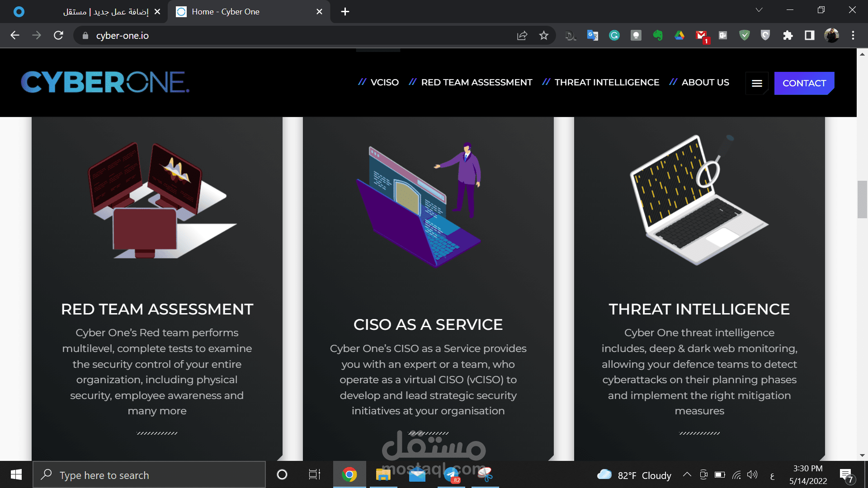Open the Chrome three-dot menu
The height and width of the screenshot is (488, 868).
[x=853, y=35]
